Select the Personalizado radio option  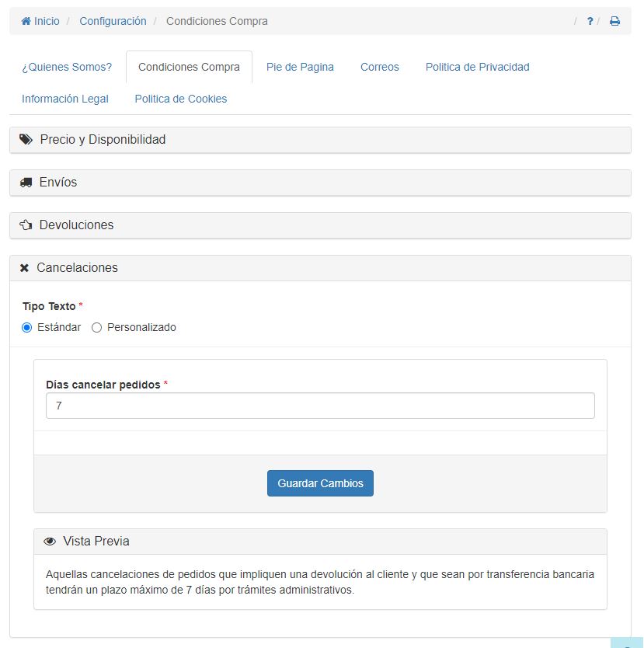pyautogui.click(x=97, y=328)
